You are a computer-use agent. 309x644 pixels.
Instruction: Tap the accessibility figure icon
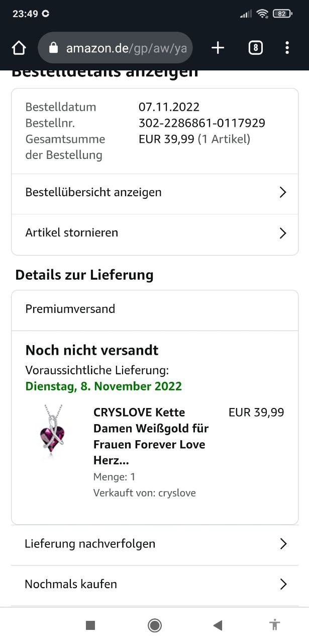point(274,625)
